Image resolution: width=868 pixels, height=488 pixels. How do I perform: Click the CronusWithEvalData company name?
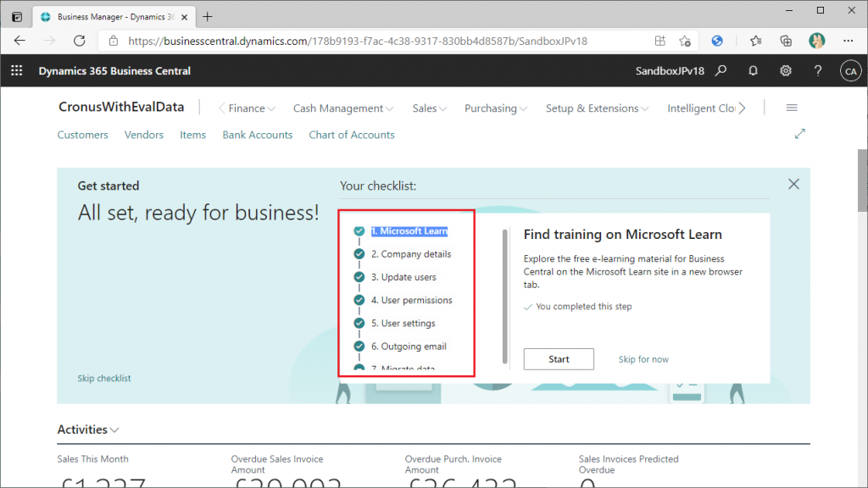[x=121, y=108]
